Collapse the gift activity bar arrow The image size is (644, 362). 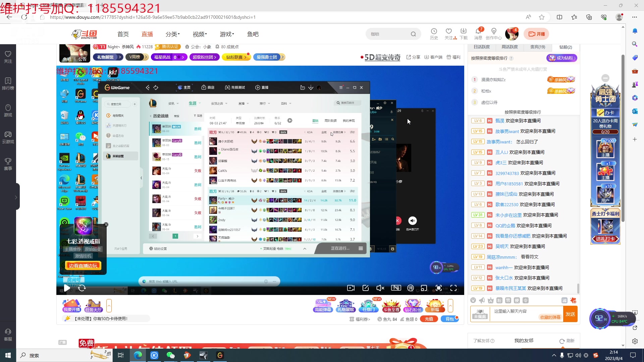450,306
